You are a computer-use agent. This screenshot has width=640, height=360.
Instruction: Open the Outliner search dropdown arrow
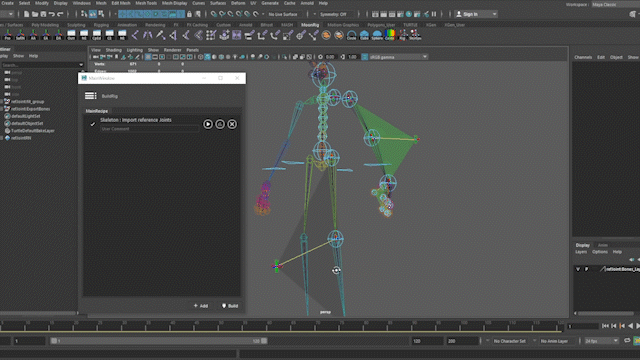tap(81, 65)
